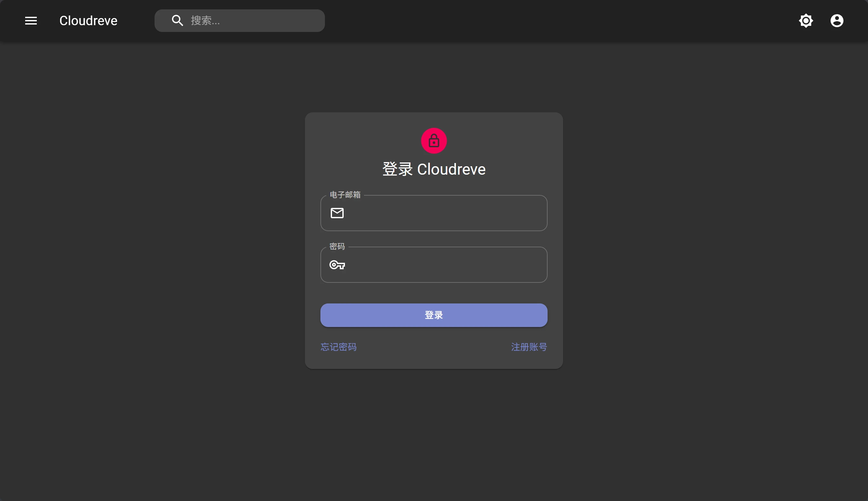
Task: Click the 密码 field label
Action: pyautogui.click(x=337, y=246)
